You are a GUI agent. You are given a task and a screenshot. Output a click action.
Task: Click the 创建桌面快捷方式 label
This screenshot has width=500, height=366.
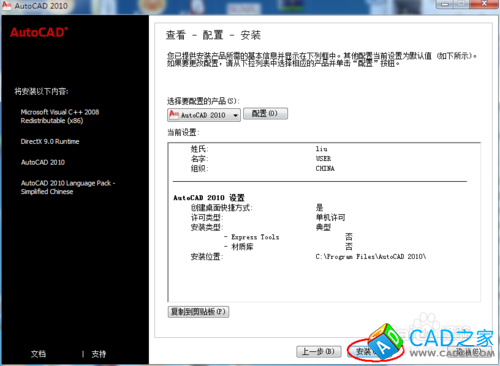pos(222,207)
